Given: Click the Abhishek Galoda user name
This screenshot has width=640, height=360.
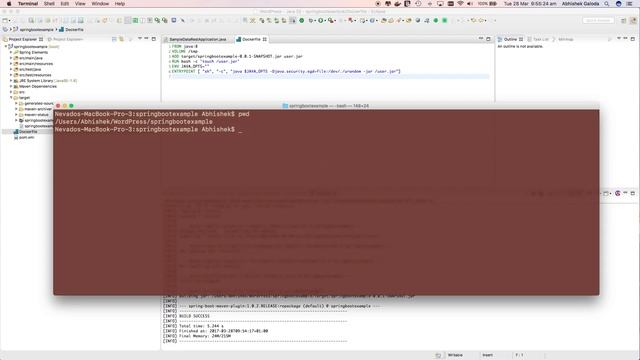Looking at the screenshot, I should [x=580, y=4].
